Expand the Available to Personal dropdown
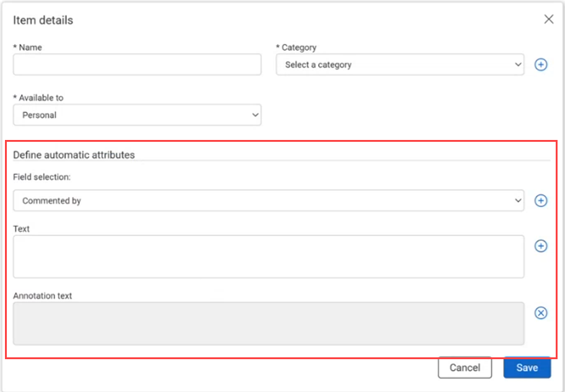 click(137, 115)
